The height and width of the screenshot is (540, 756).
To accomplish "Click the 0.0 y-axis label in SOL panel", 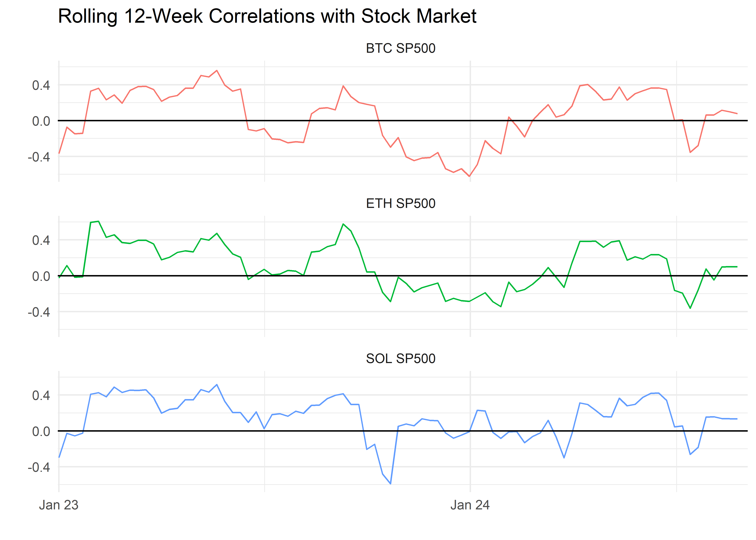I will point(41,431).
